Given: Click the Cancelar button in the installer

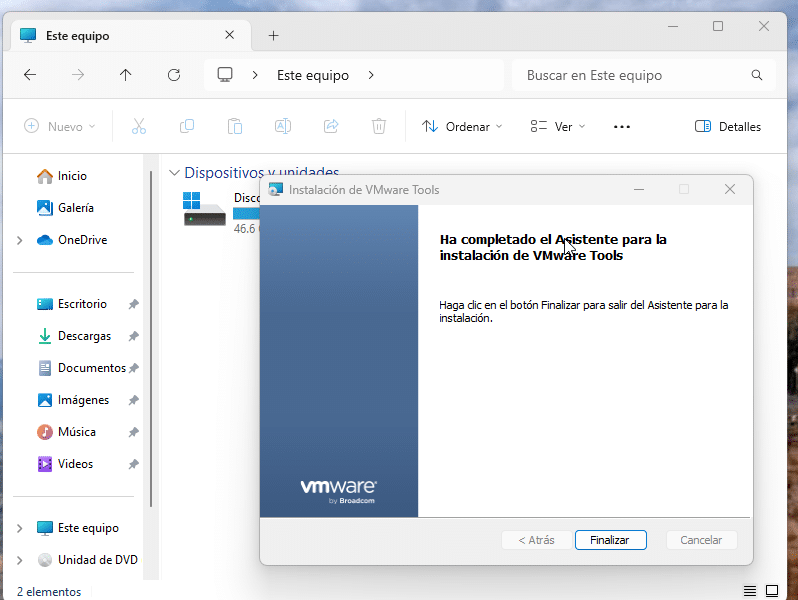Looking at the screenshot, I should (x=701, y=540).
